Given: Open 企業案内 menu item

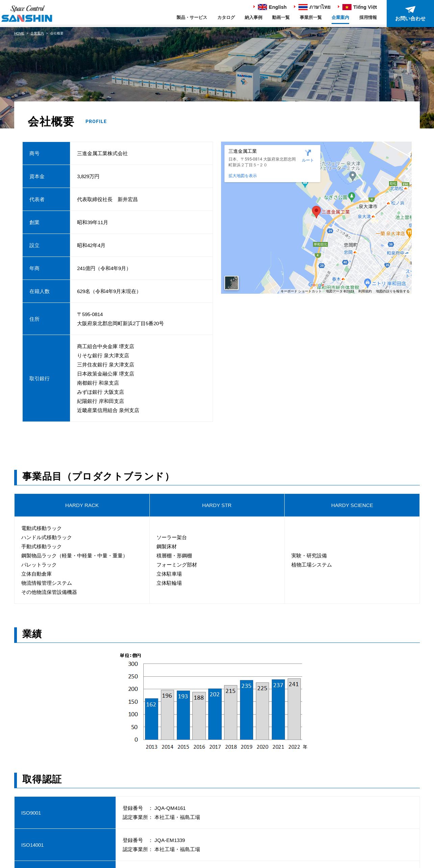Looking at the screenshot, I should tap(340, 18).
